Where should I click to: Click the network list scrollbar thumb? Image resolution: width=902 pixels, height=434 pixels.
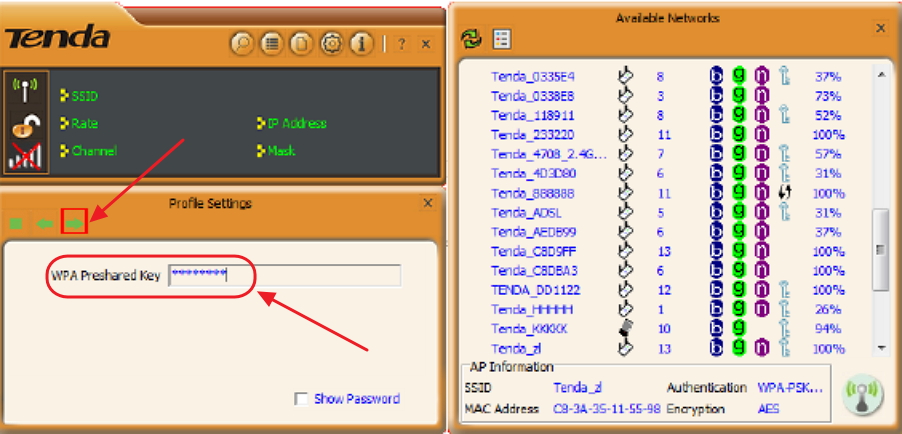point(881,249)
